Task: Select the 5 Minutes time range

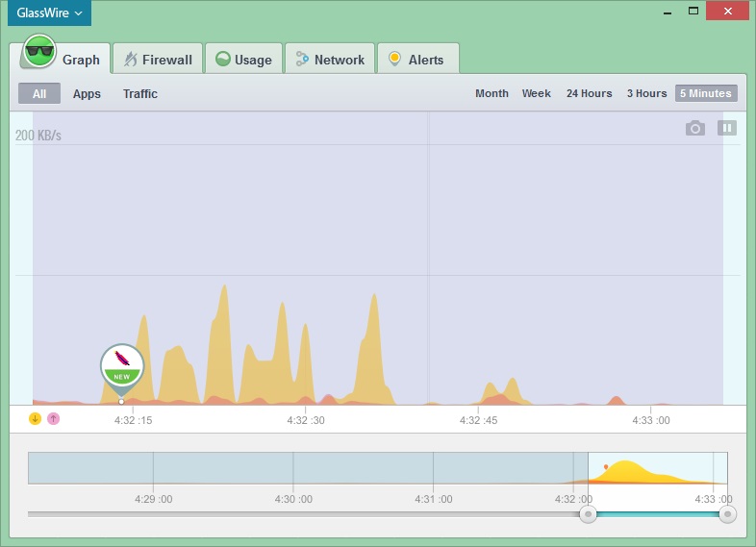Action: coord(706,93)
